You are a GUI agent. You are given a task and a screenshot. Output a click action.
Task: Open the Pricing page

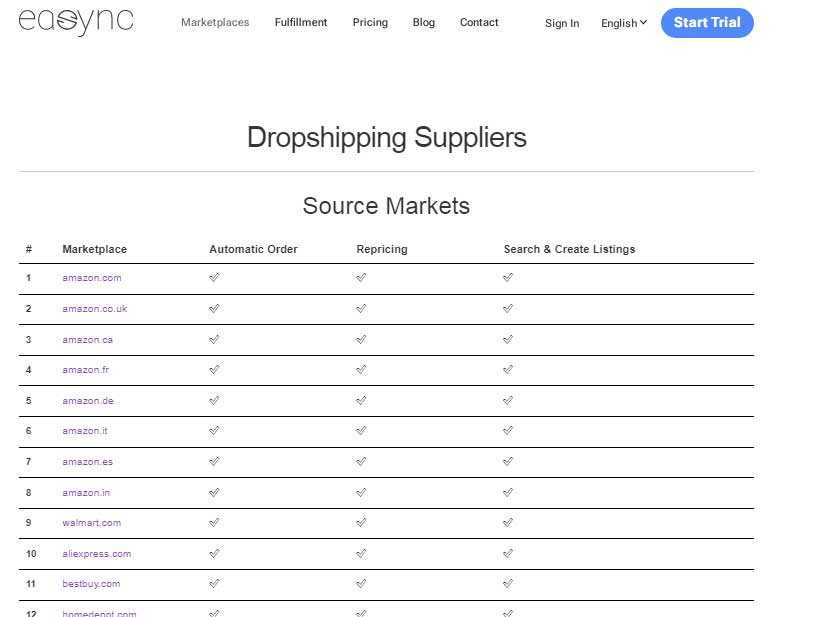370,22
